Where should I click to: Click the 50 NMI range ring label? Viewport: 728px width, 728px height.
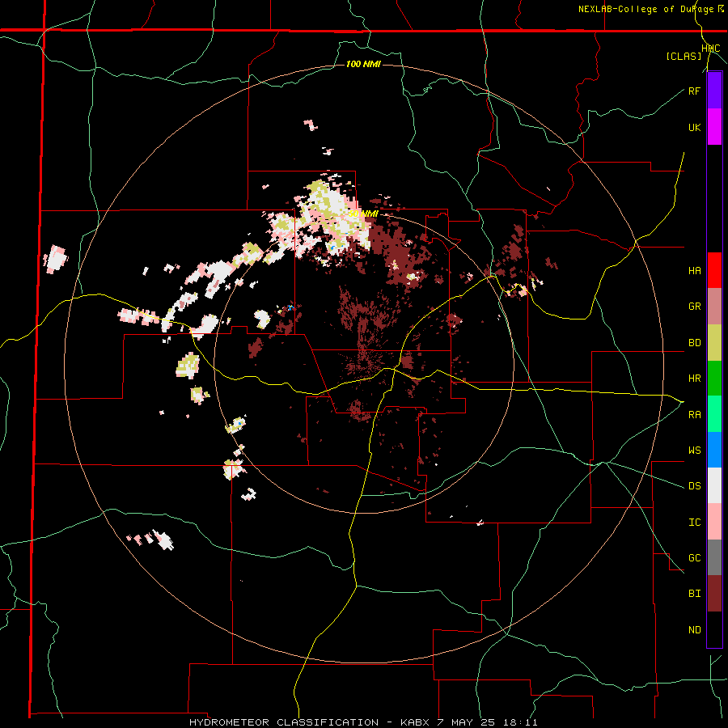[x=363, y=214]
